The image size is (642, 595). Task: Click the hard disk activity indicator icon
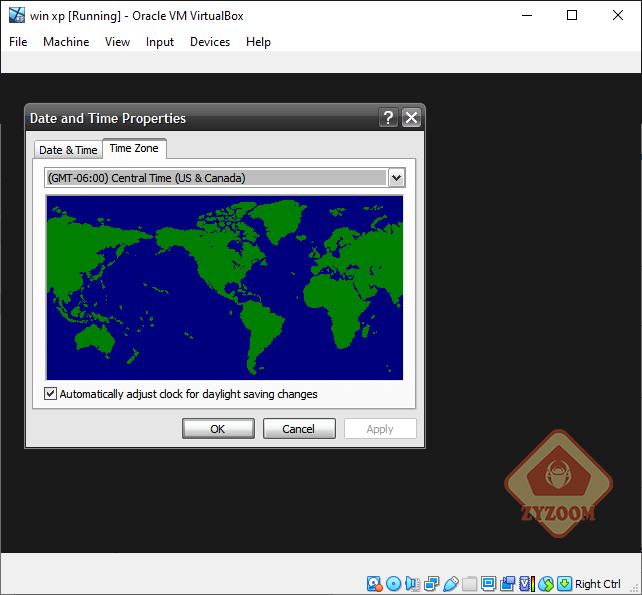pyautogui.click(x=374, y=584)
